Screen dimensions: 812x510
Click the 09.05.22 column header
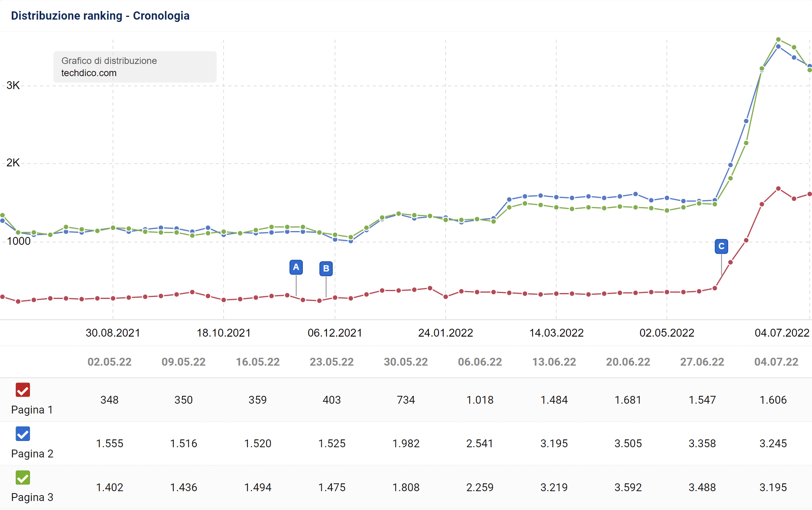click(x=184, y=362)
